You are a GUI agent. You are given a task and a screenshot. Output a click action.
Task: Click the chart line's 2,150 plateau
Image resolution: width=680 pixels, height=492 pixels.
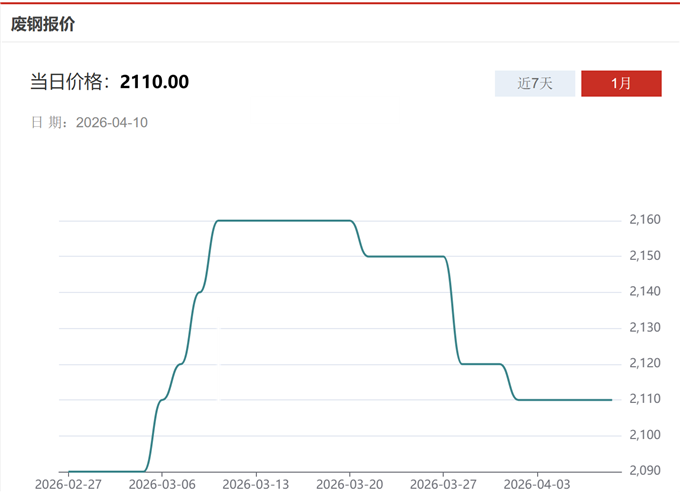[405, 256]
